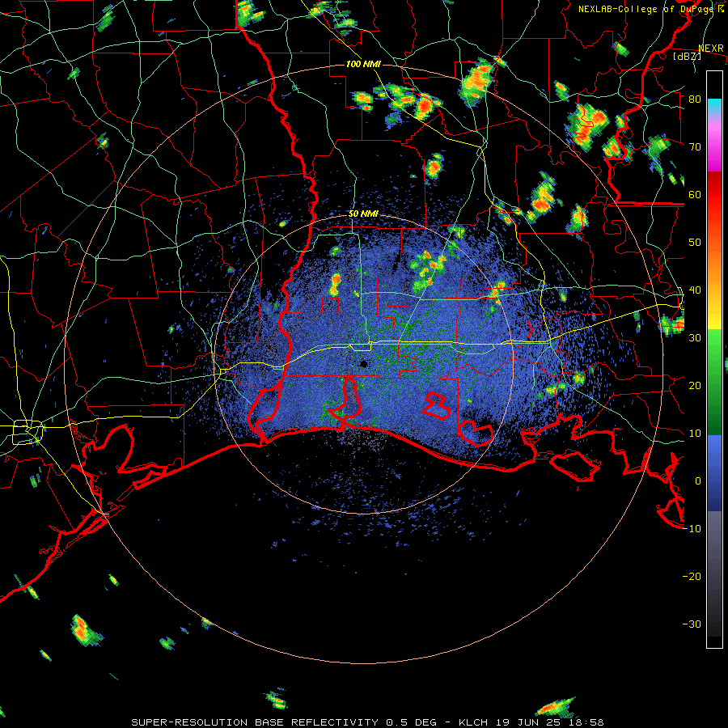Click the 60 value on the dBZ scale
The height and width of the screenshot is (728, 728).
[695, 194]
